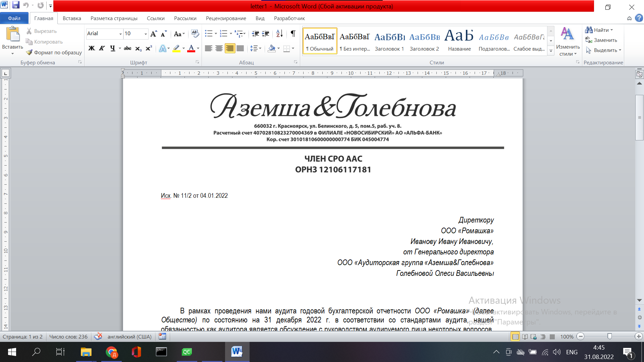Apply the text effects glowing A icon
Screen dimensions: 644x362
click(163, 49)
